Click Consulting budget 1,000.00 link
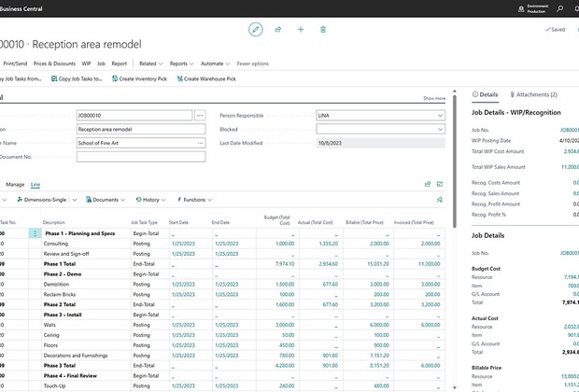 point(285,244)
